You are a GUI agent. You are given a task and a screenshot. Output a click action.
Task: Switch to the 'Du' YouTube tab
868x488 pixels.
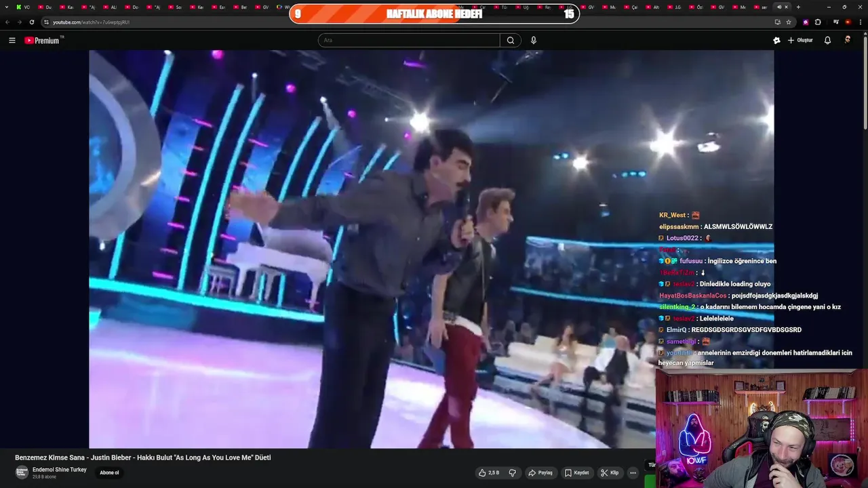tap(45, 7)
